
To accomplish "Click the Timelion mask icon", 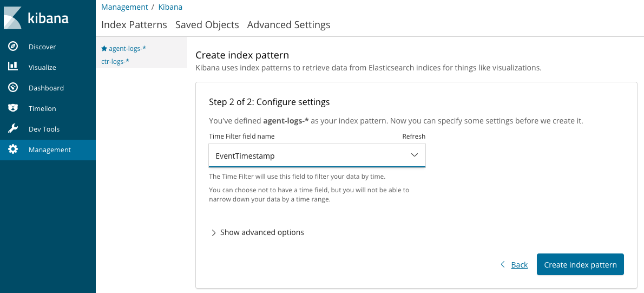I will 13,108.
